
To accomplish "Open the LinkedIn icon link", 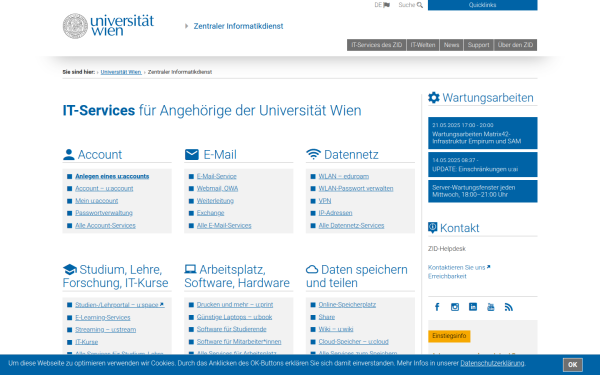I will coord(473,307).
